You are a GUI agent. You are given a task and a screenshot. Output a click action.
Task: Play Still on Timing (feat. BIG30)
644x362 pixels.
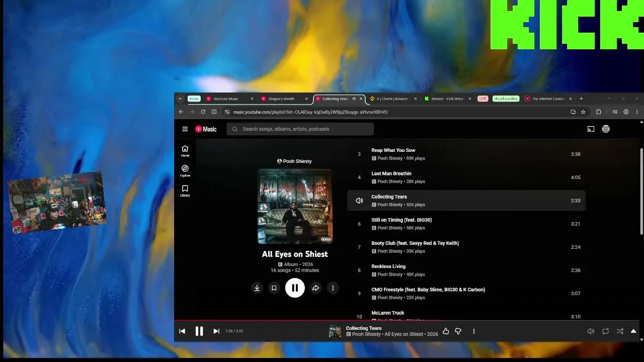point(401,220)
